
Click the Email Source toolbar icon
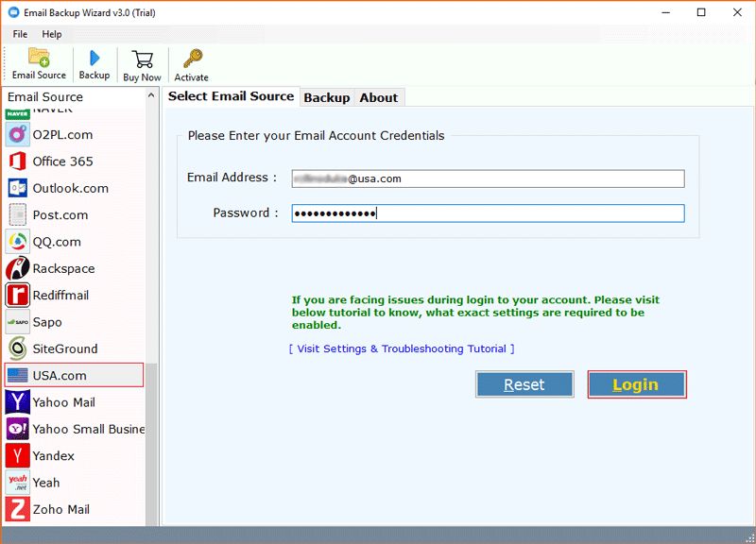(39, 59)
